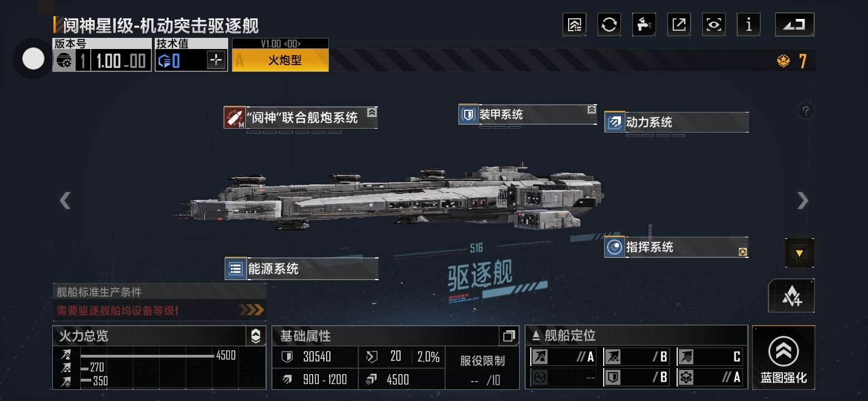Viewport: 868px width, 401px height.
Task: Show next ship with right arrow
Action: coord(802,200)
